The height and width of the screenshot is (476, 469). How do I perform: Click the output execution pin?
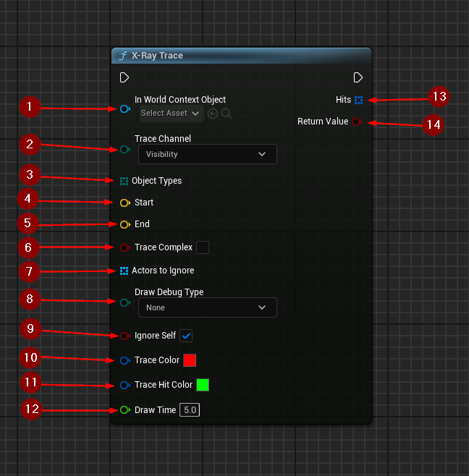[x=358, y=77]
